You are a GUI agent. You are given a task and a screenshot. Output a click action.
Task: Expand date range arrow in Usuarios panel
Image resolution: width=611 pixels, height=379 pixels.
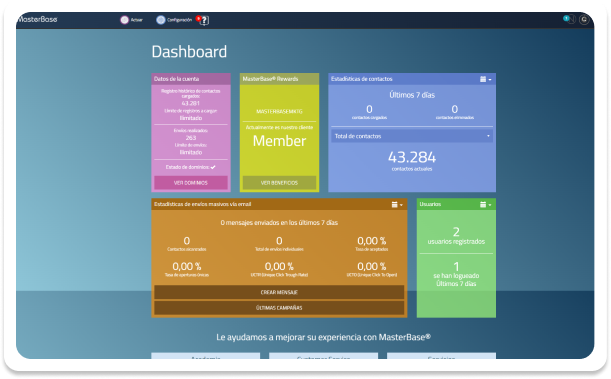pyautogui.click(x=490, y=205)
